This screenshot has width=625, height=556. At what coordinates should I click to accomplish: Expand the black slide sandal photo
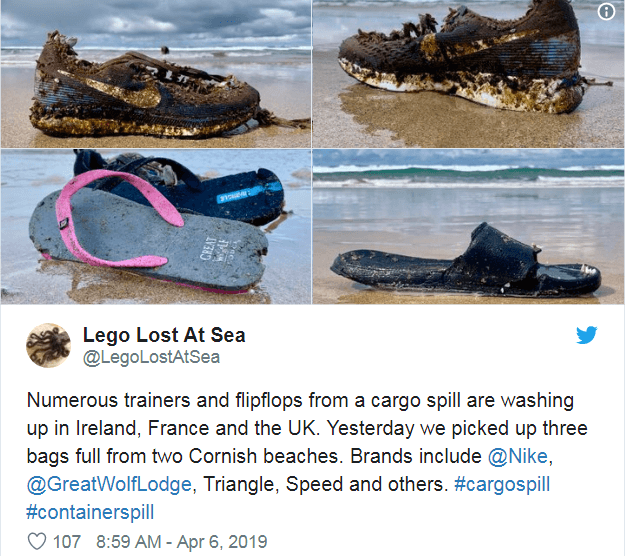[x=468, y=228]
